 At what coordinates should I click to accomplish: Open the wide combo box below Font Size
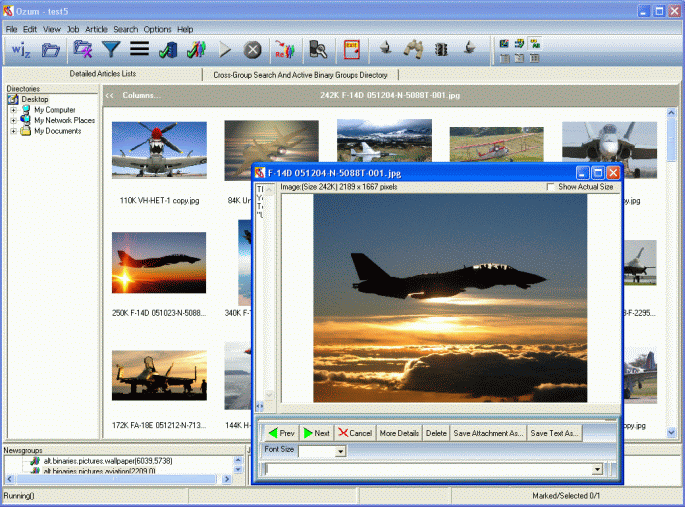pyautogui.click(x=597, y=469)
